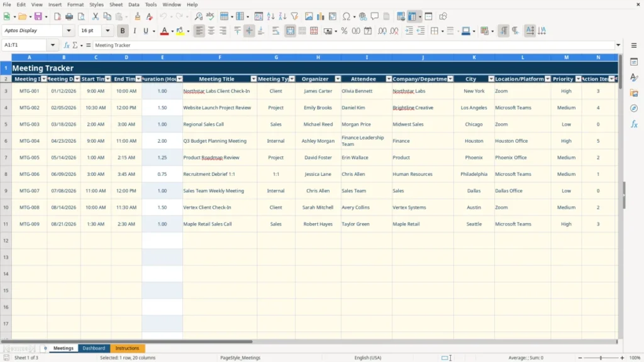The width and height of the screenshot is (644, 362).
Task: Click the Print icon in toolbar
Action: tap(69, 16)
